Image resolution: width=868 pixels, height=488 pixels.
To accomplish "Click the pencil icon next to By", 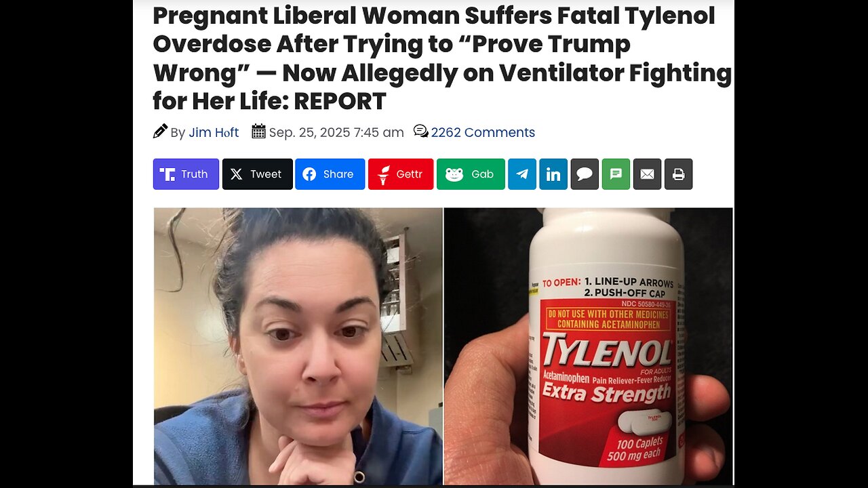I will coord(160,131).
